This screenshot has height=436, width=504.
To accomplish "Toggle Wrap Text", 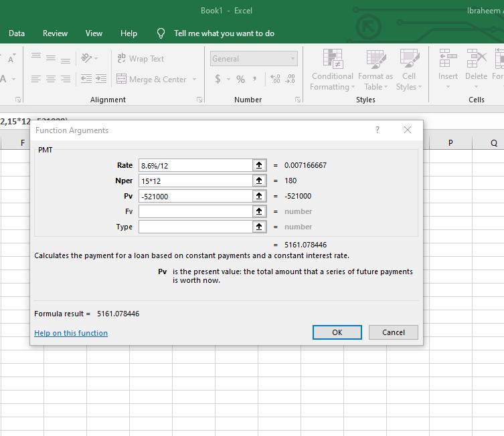I will tap(141, 59).
